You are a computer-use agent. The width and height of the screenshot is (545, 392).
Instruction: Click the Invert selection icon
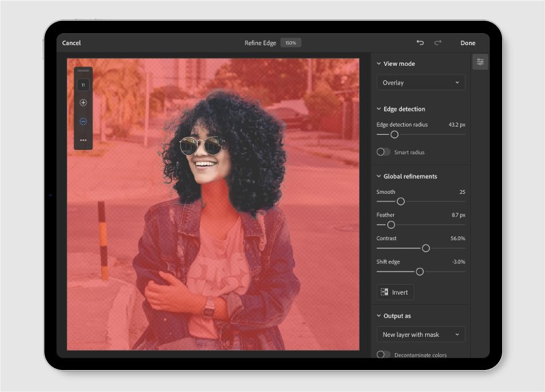[x=386, y=292]
